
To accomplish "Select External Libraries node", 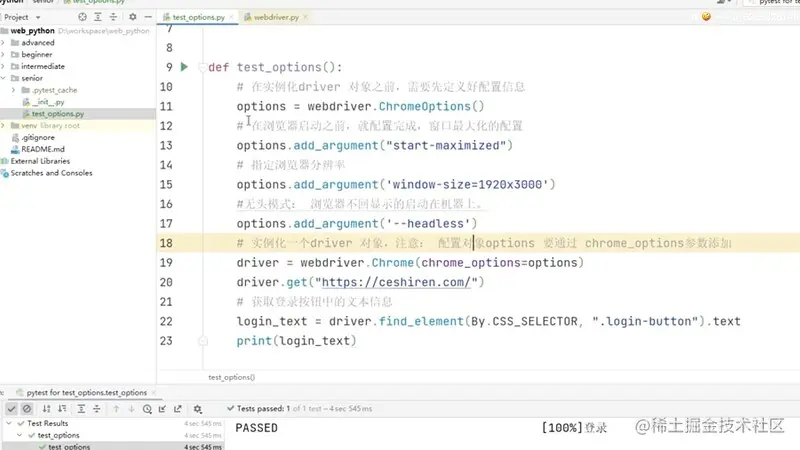I will click(40, 161).
